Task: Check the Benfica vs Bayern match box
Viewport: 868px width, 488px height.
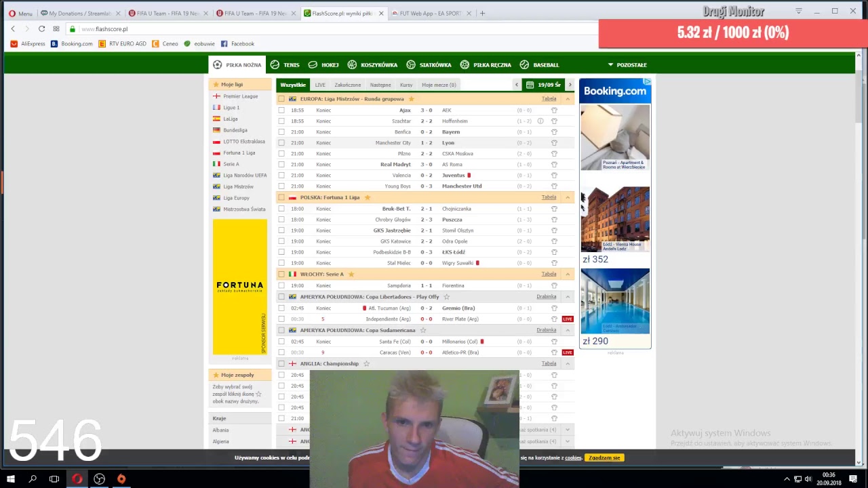Action: pyautogui.click(x=281, y=132)
